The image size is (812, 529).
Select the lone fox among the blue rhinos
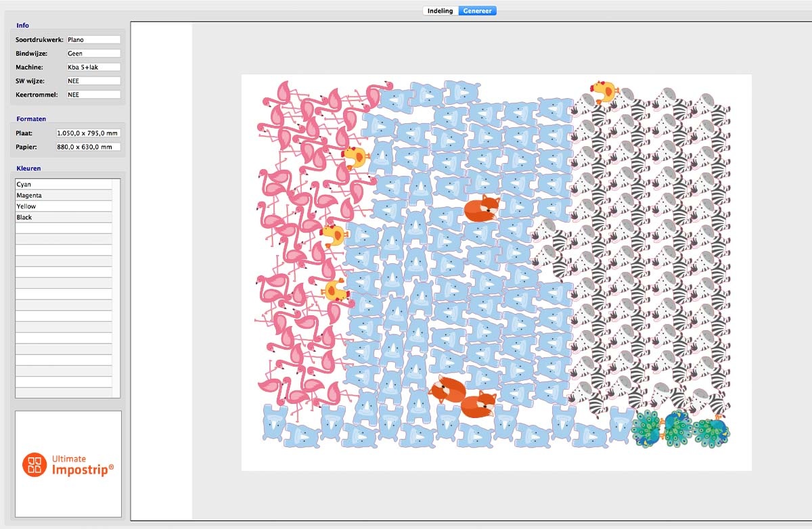(x=482, y=208)
